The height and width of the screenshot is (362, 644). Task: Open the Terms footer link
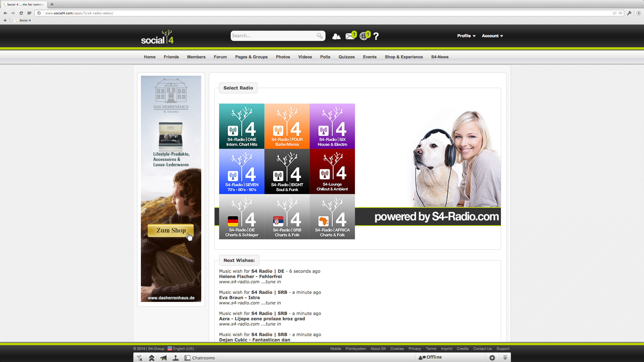pyautogui.click(x=431, y=349)
